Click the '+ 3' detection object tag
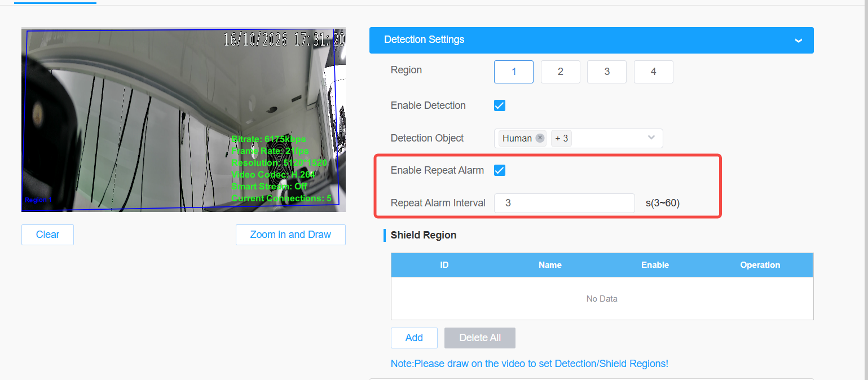Image resolution: width=868 pixels, height=380 pixels. 562,138
